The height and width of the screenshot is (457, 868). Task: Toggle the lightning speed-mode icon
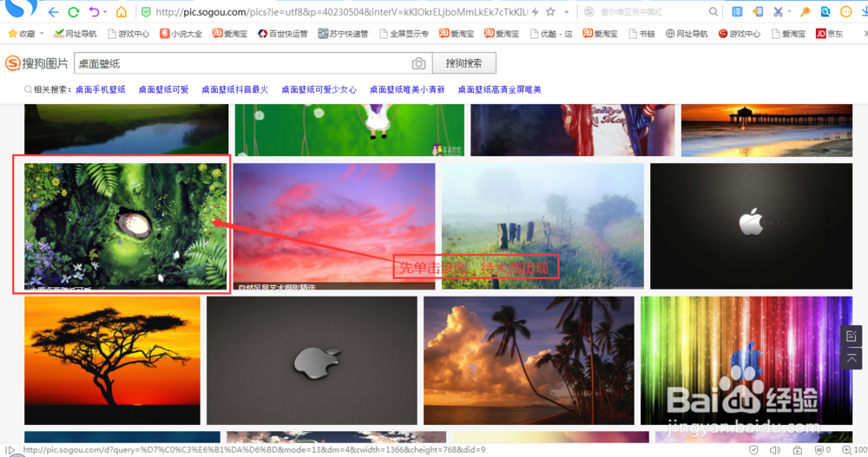(536, 11)
